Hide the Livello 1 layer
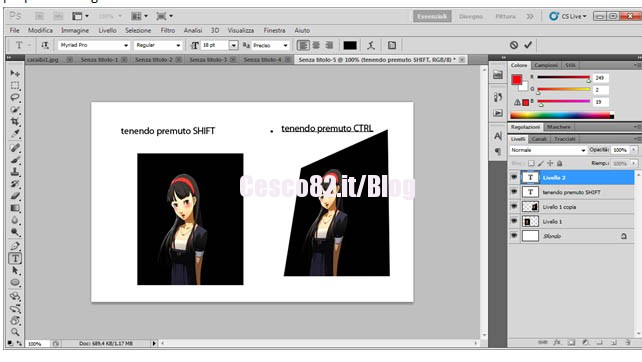 click(x=514, y=222)
